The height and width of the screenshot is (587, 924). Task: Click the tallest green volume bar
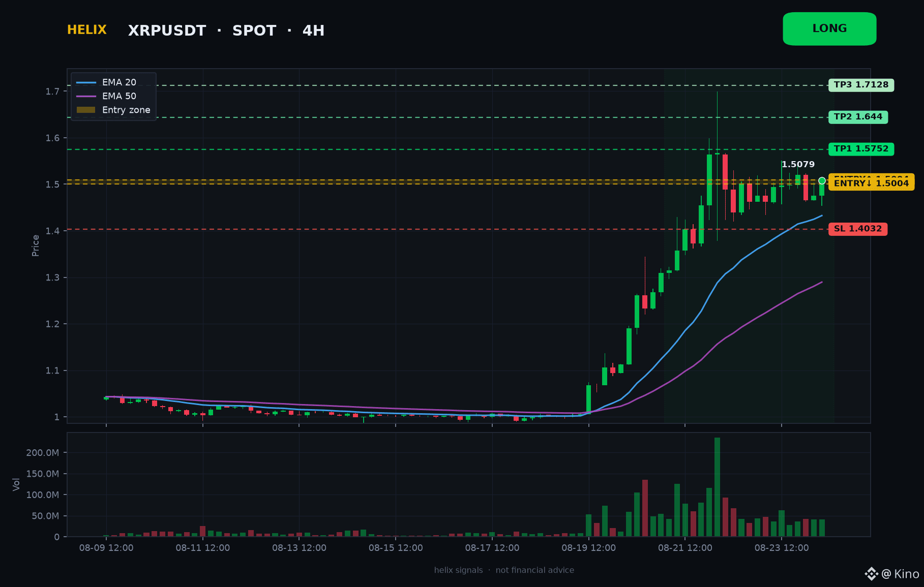pos(717,487)
